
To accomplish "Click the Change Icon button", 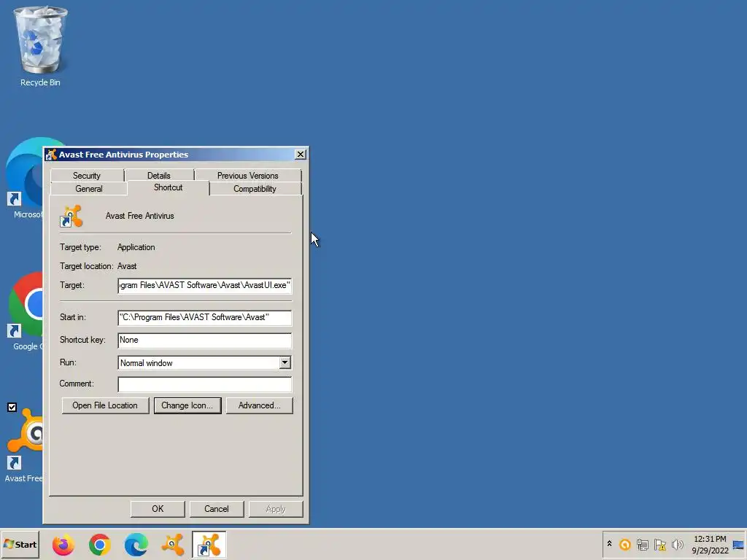I will [x=187, y=405].
